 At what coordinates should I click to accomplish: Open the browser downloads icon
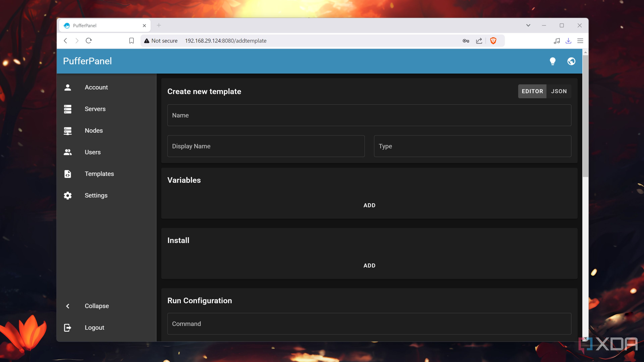(x=568, y=41)
